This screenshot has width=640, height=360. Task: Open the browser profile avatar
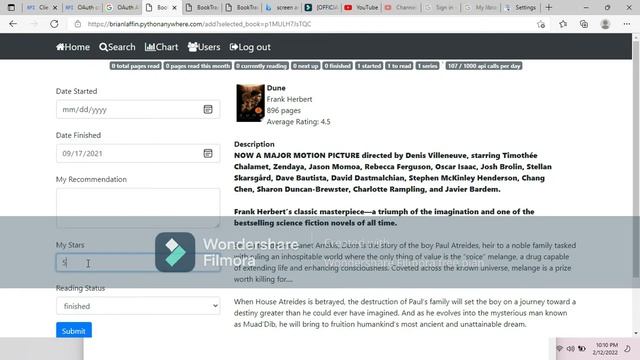click(605, 24)
